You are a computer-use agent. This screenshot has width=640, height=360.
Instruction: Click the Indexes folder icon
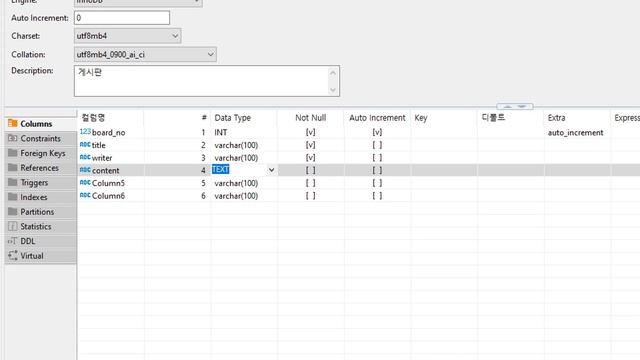click(x=13, y=197)
